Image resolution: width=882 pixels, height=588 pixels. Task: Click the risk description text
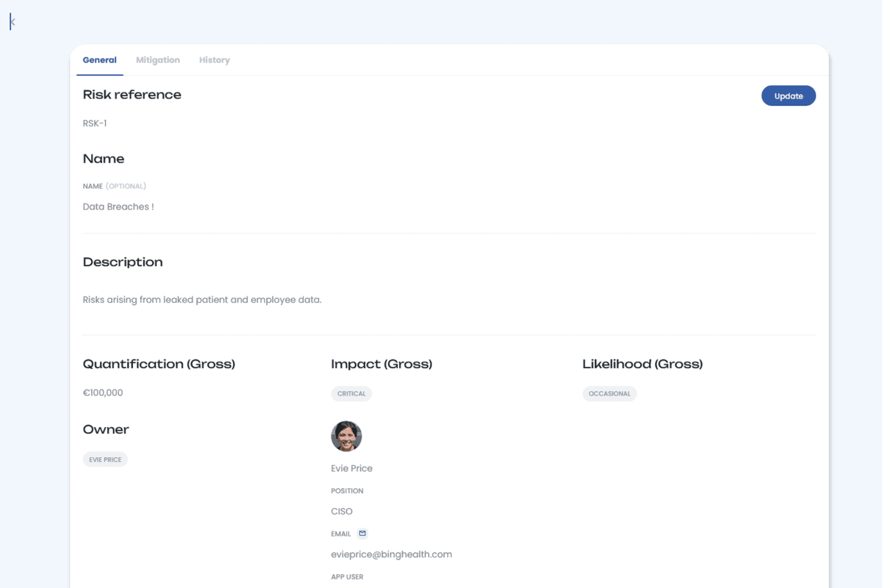(x=202, y=300)
